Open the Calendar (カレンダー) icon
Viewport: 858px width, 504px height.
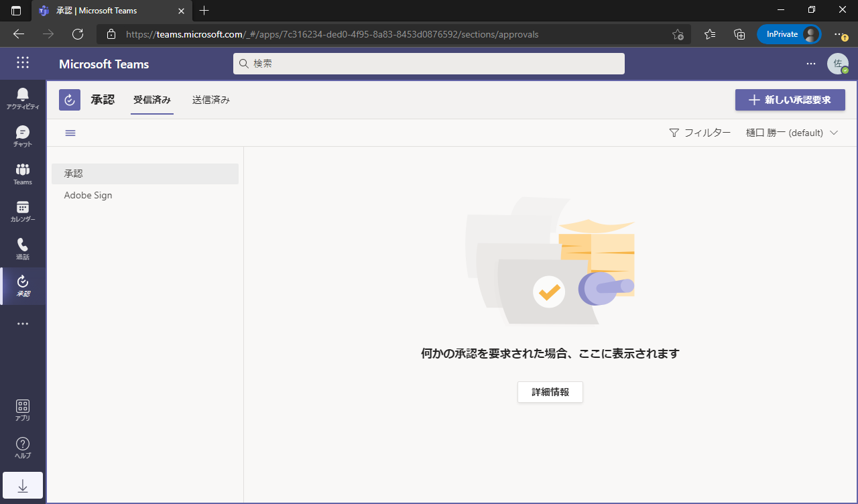click(23, 211)
